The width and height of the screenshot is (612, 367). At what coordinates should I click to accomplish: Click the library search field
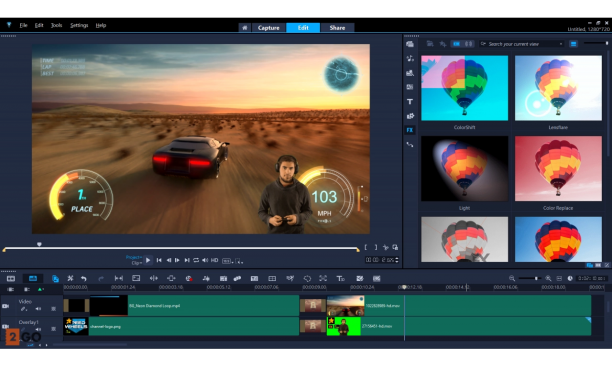pyautogui.click(x=521, y=44)
